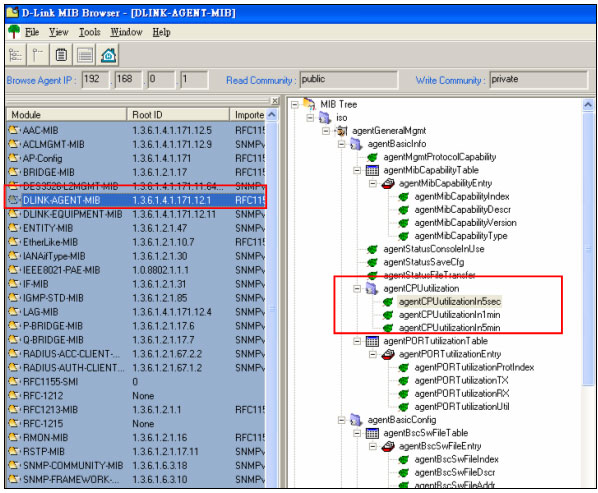The image size is (598, 493).
Task: Click the MIB Tree scroll-up arrow
Action: 588,104
